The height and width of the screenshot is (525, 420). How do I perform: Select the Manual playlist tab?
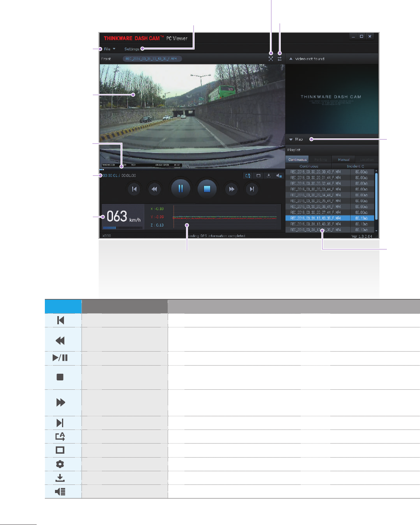(344, 159)
